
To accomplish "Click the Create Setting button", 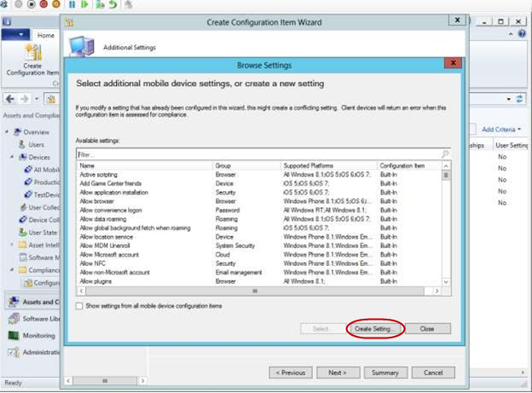I will [x=374, y=328].
